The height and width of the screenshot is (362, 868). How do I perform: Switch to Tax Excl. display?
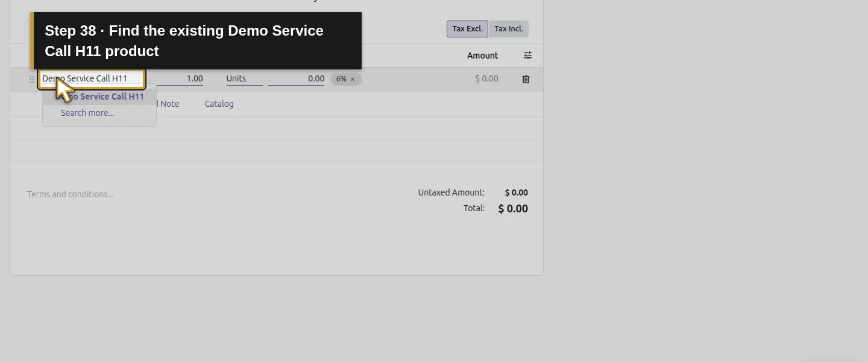click(467, 29)
